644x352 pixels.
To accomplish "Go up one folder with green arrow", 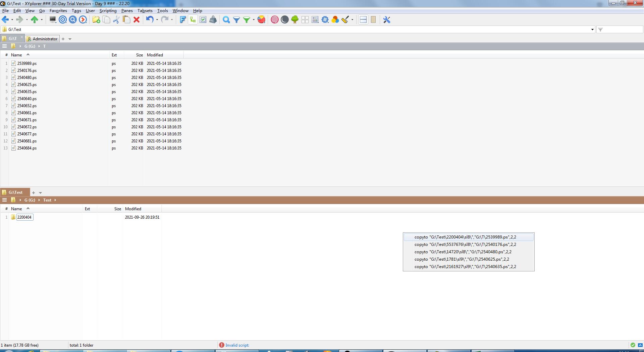I will click(x=34, y=20).
